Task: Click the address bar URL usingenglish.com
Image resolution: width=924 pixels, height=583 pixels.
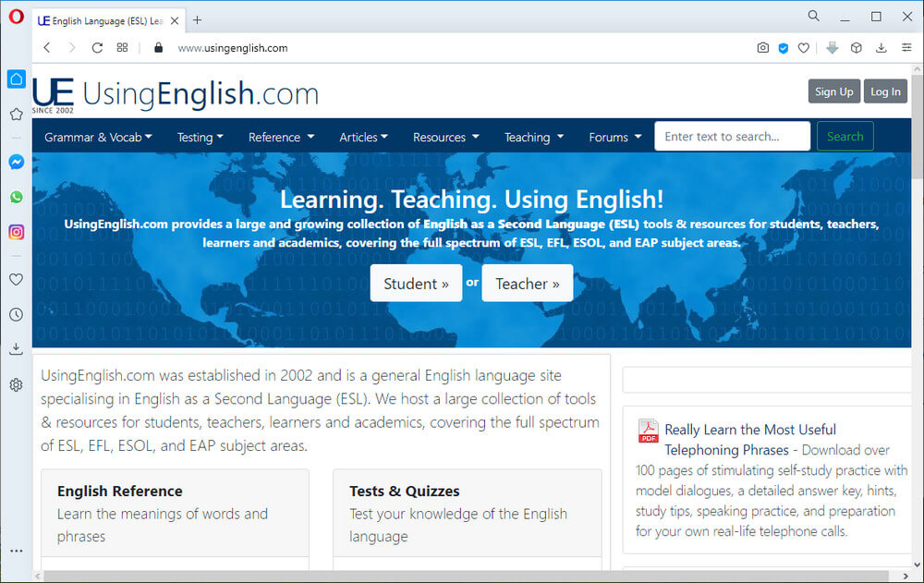Action: point(233,48)
